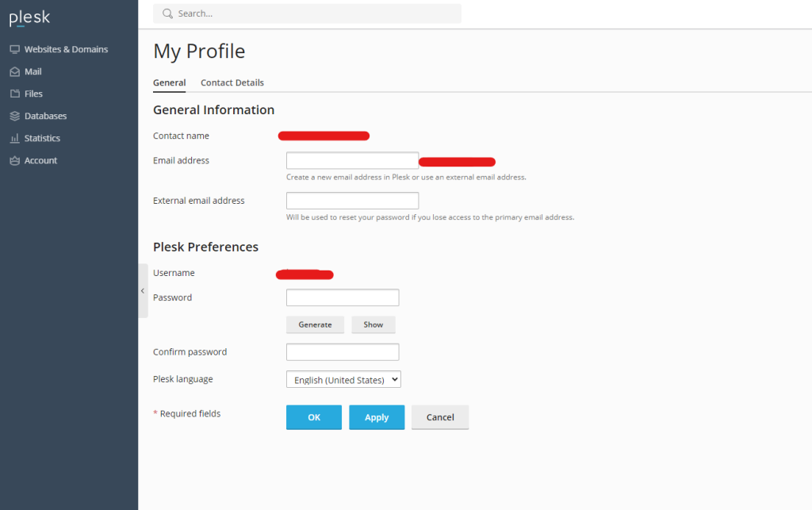Click the Account icon in sidebar
Image resolution: width=812 pixels, height=510 pixels.
(14, 160)
